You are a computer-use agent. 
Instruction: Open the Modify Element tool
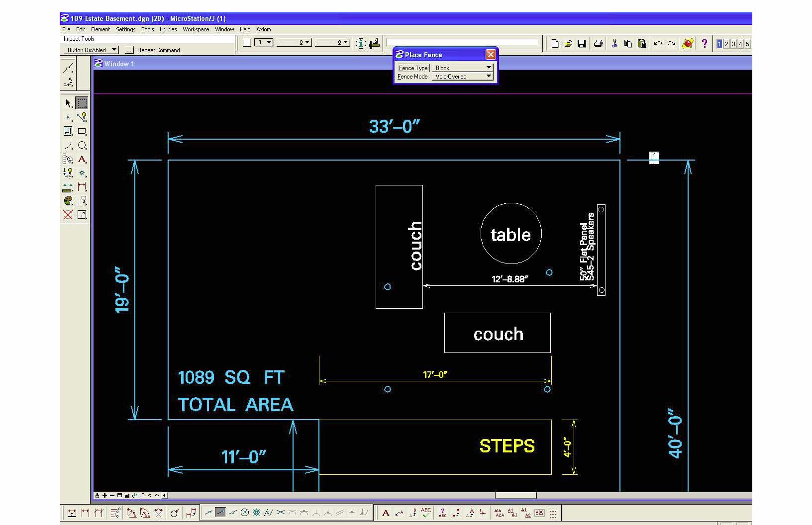pos(82,215)
